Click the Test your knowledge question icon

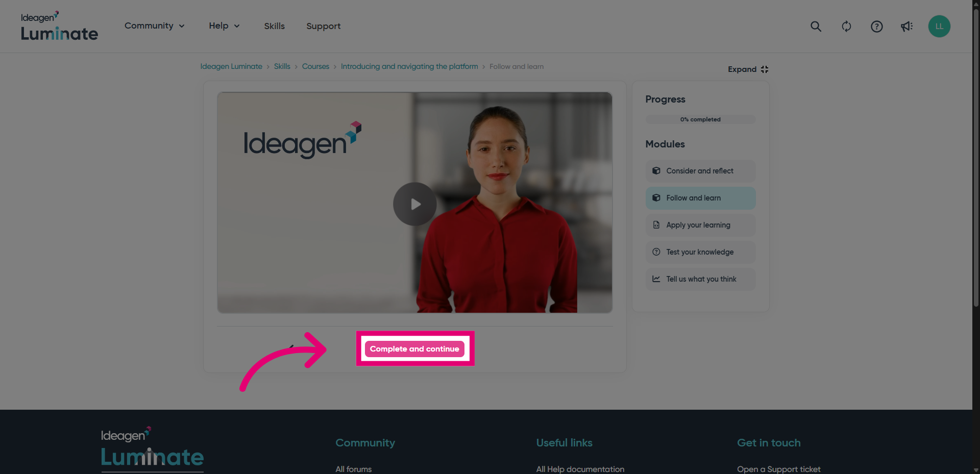coord(656,252)
